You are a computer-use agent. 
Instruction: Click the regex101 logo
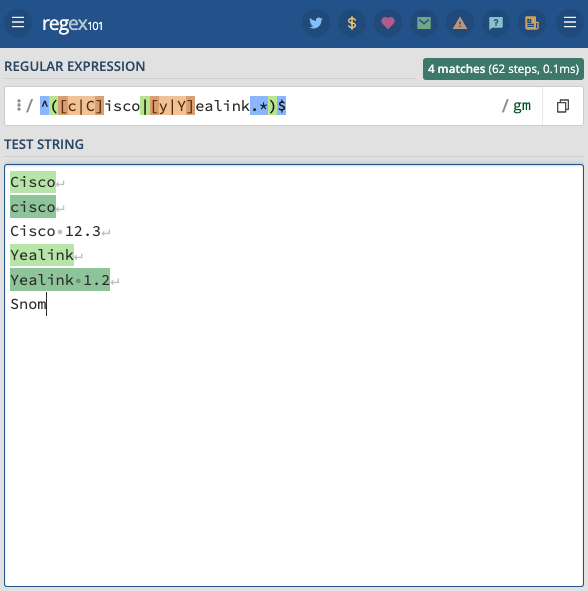tap(72, 24)
